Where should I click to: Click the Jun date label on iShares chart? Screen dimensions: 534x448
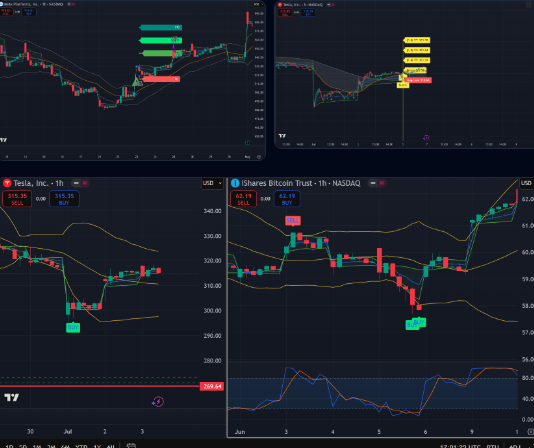240,432
